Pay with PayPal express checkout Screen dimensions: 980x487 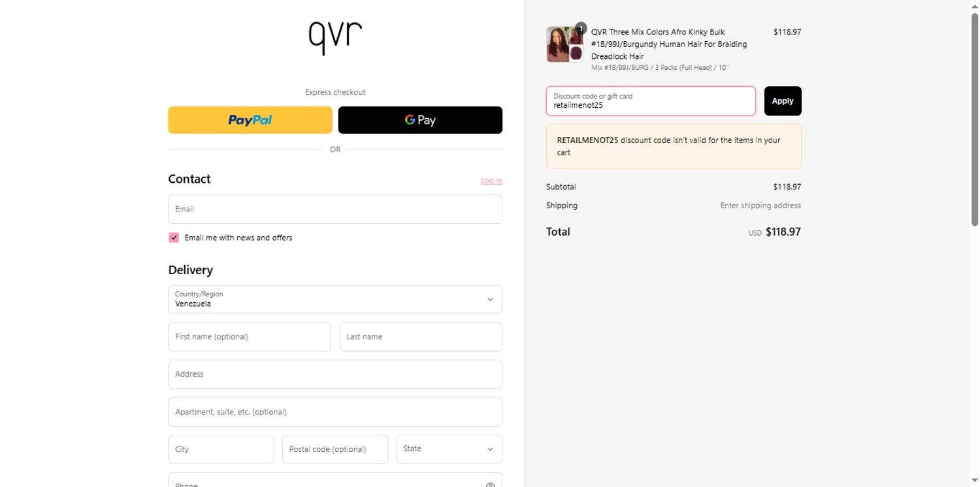coord(250,120)
